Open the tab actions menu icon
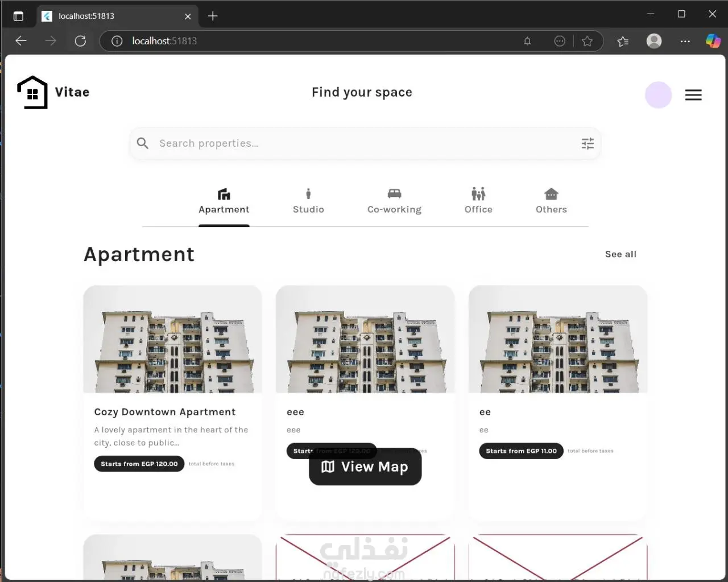 coord(18,16)
